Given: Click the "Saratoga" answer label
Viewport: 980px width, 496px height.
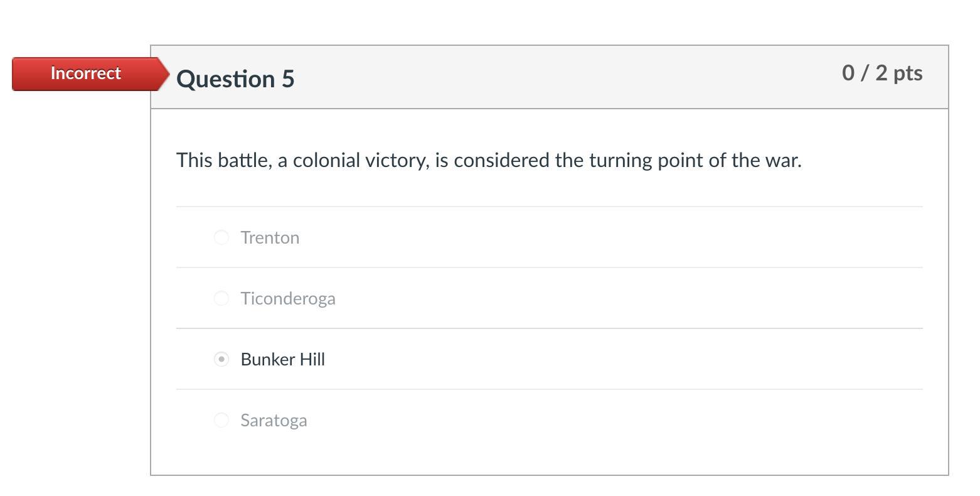Looking at the screenshot, I should [x=274, y=420].
